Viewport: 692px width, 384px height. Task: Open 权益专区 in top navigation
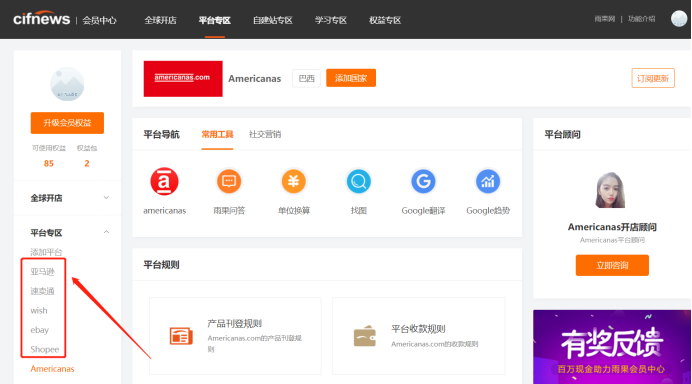pos(385,20)
